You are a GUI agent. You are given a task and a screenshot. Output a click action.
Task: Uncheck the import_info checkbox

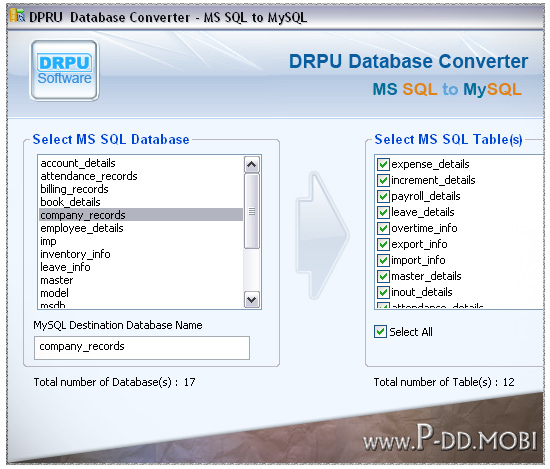pyautogui.click(x=383, y=260)
